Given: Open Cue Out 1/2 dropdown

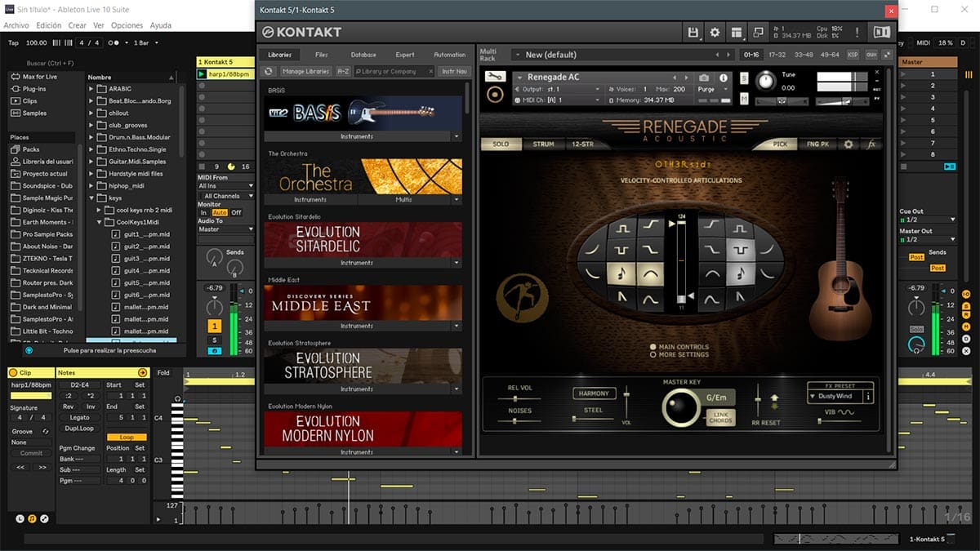Looking at the screenshot, I should [927, 220].
